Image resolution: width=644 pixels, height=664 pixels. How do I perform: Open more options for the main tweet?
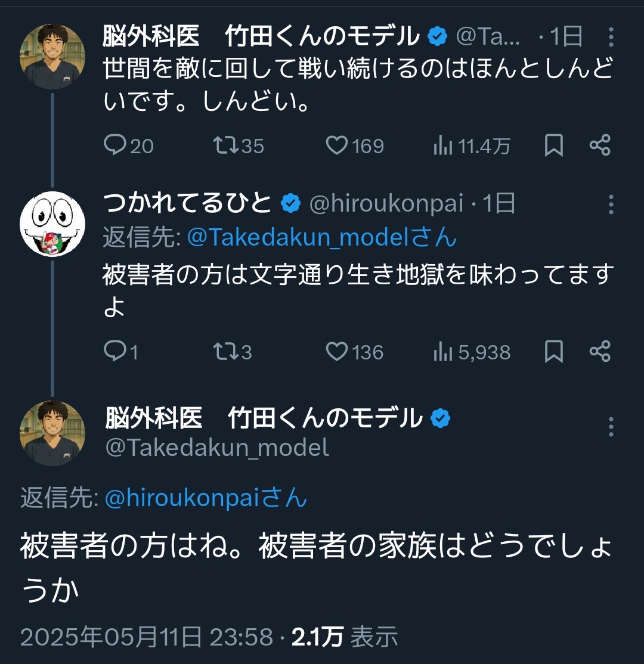pyautogui.click(x=611, y=426)
